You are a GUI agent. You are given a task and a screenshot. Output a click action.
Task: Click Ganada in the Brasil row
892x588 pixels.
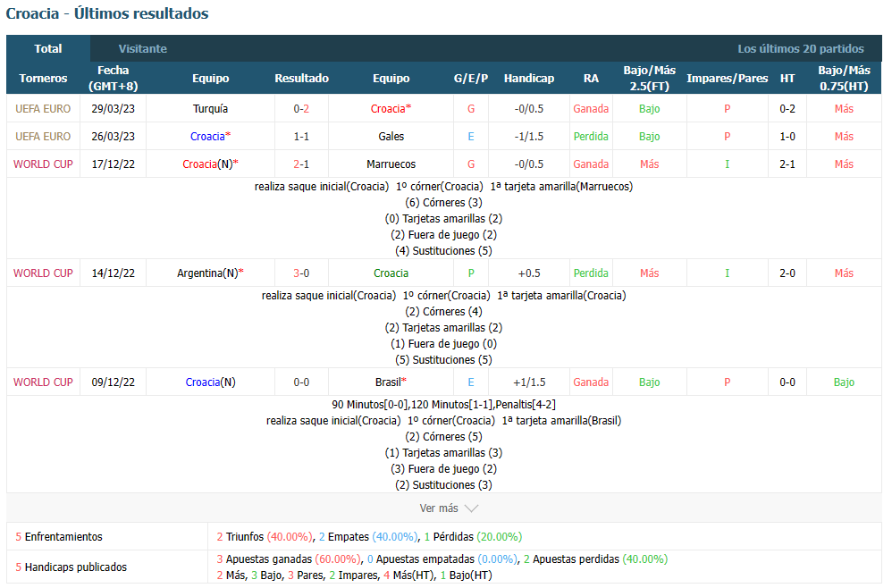click(x=591, y=382)
